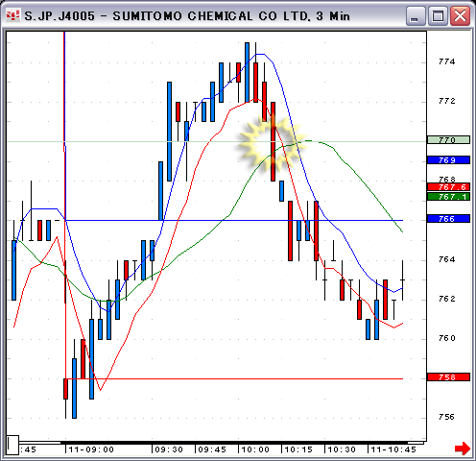
Task: Select the blue 769 price label
Action: tap(448, 159)
